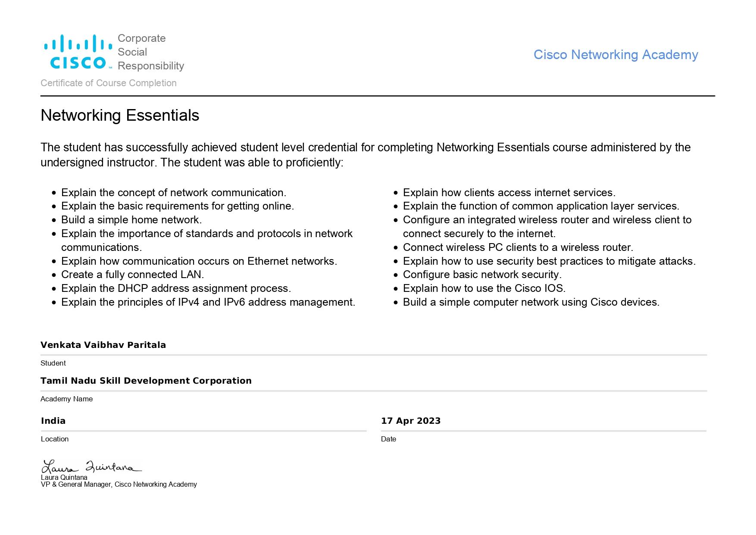This screenshot has width=756, height=535.
Task: Click Tamil Nadu Skill Development Corporation name
Action: pos(146,381)
